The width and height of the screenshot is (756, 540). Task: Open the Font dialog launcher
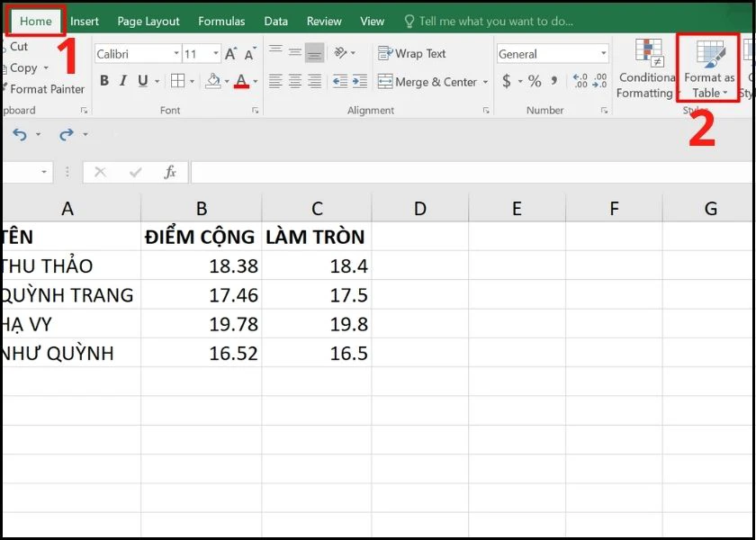click(x=255, y=111)
